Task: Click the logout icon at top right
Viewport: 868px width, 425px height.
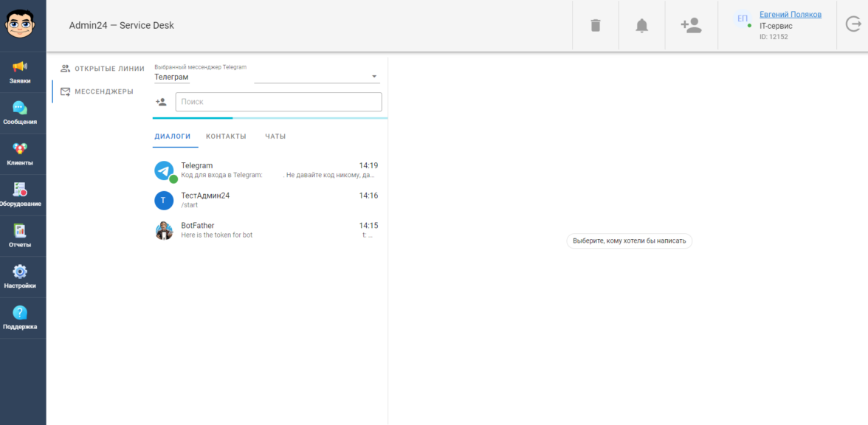Action: (x=852, y=24)
